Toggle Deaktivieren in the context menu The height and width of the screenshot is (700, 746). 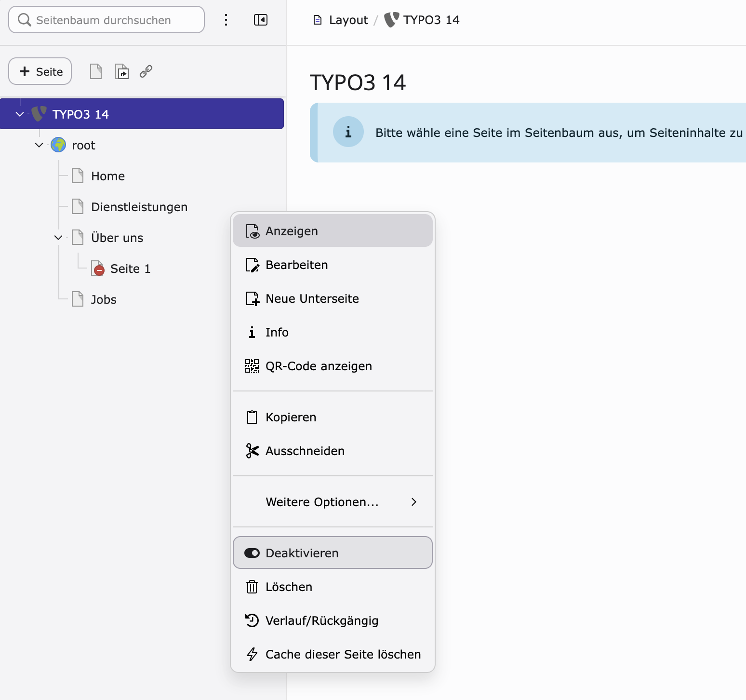[x=333, y=552]
